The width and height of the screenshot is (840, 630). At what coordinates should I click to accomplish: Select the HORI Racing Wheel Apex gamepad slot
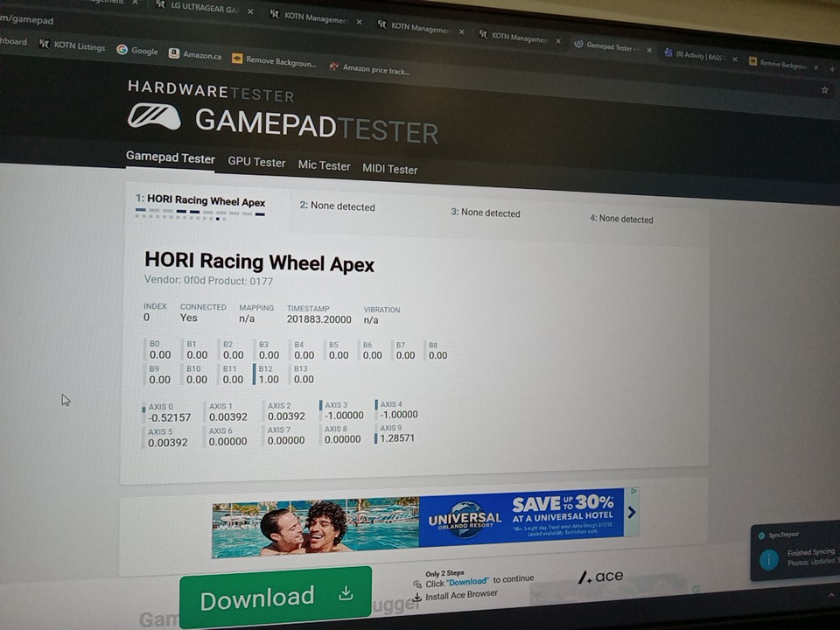pyautogui.click(x=200, y=201)
